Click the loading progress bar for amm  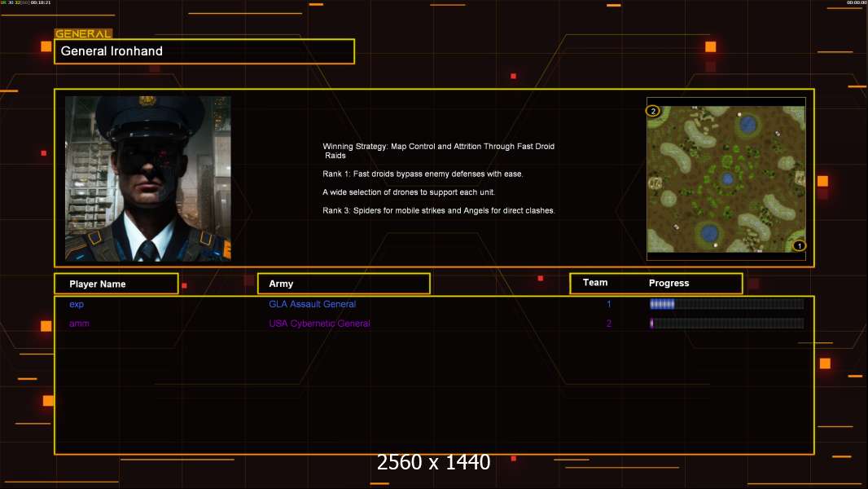tap(727, 324)
